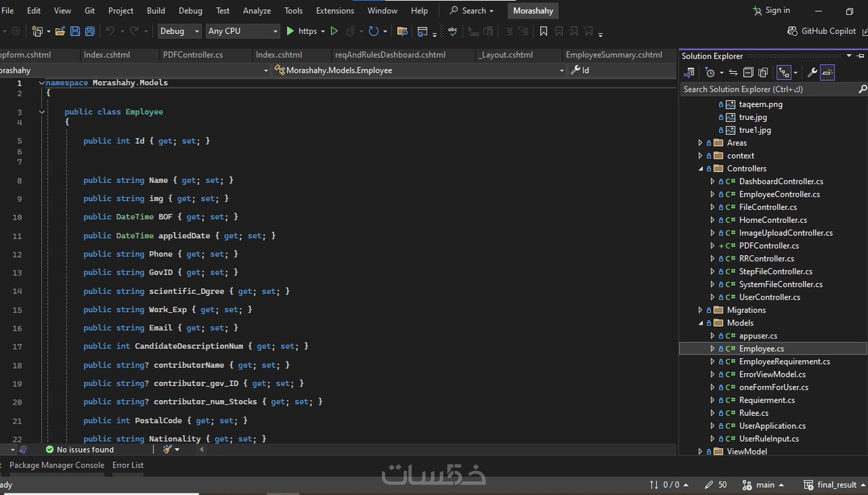Click the Hot Reload flame icon
The height and width of the screenshot is (495, 868).
pos(350,31)
